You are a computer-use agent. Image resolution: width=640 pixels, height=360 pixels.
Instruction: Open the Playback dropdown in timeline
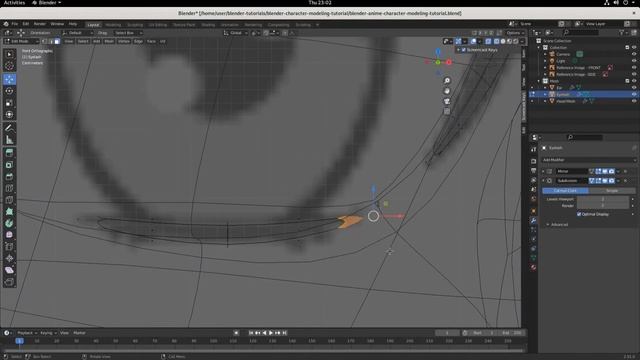[x=26, y=333]
